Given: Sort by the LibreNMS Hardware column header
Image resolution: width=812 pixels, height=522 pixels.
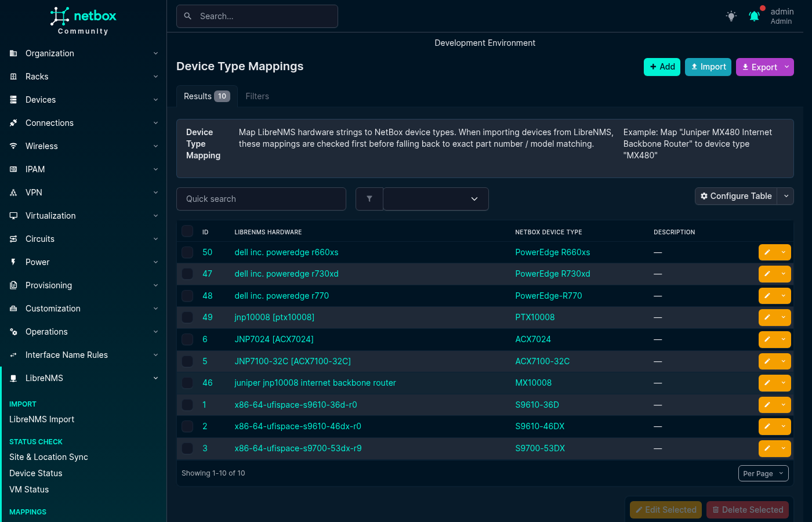Looking at the screenshot, I should point(269,232).
